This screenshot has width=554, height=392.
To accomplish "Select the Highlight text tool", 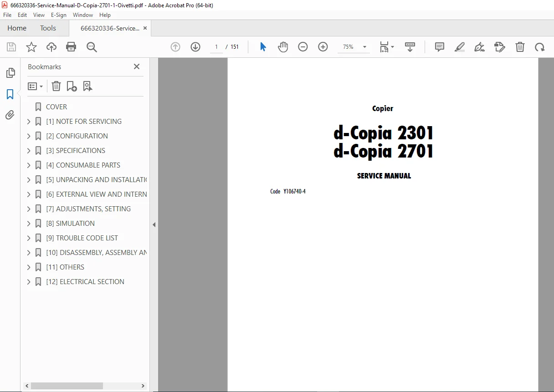I will point(460,47).
